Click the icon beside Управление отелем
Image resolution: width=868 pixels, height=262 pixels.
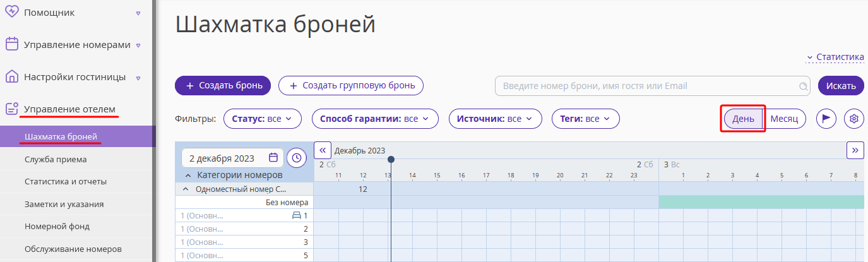click(x=11, y=109)
